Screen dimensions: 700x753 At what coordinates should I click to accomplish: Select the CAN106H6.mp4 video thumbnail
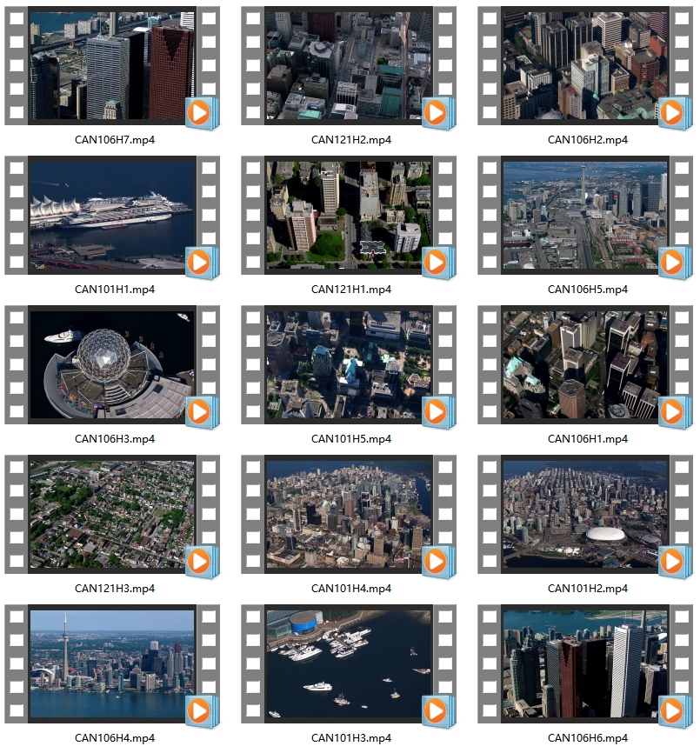tap(585, 663)
